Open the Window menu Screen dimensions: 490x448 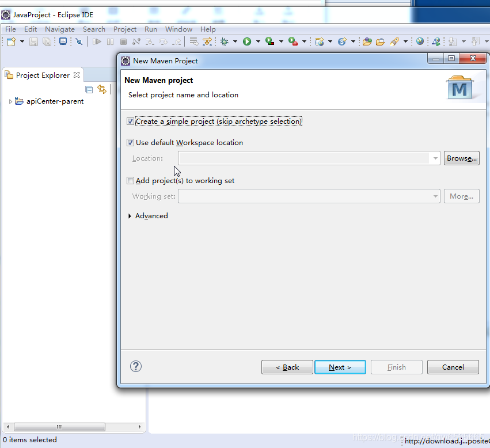pyautogui.click(x=178, y=29)
